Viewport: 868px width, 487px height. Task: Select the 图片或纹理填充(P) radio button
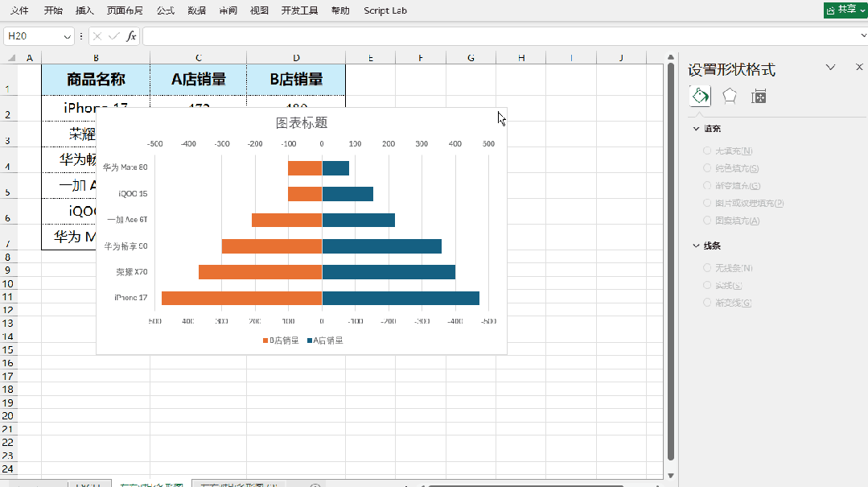coord(707,203)
